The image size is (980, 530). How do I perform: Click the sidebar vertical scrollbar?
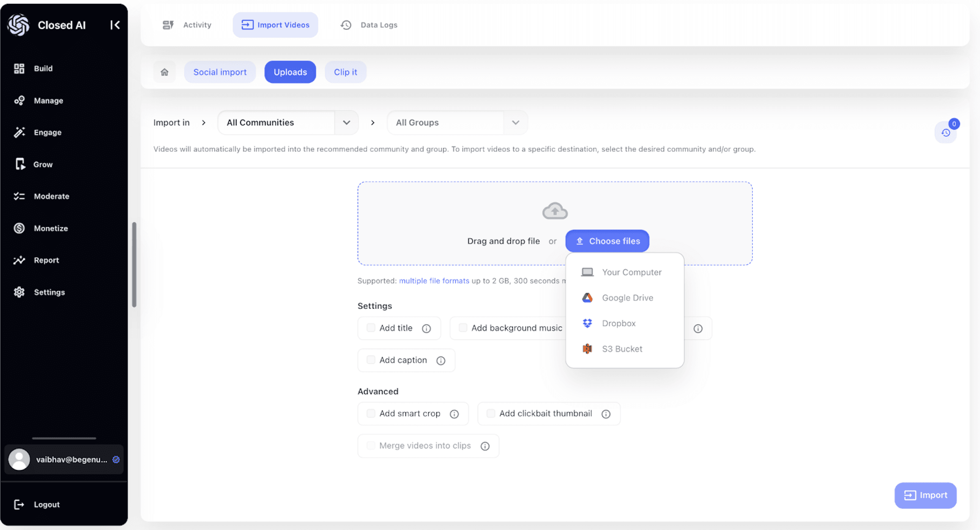134,265
